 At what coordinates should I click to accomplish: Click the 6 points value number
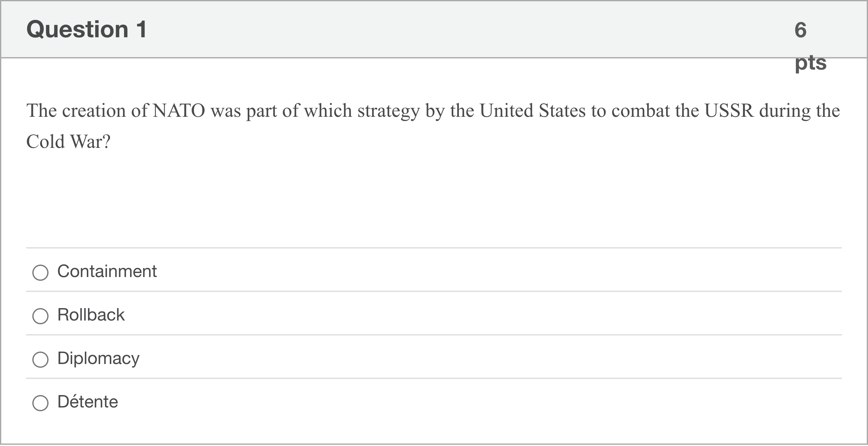point(801,30)
